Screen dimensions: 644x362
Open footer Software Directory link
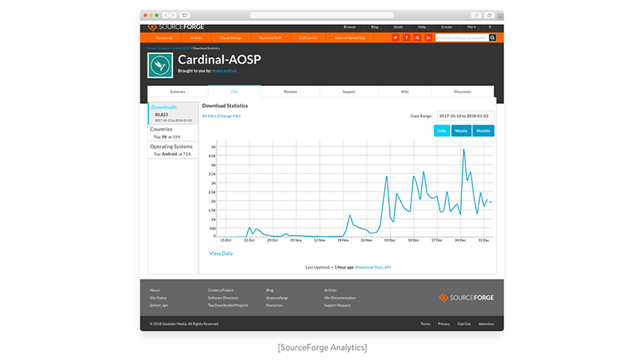tap(223, 298)
